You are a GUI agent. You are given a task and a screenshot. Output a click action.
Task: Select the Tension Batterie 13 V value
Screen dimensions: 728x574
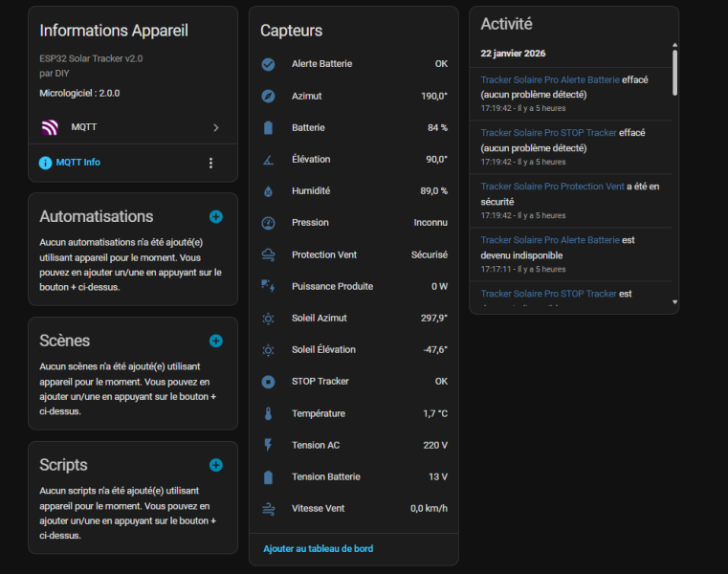438,477
